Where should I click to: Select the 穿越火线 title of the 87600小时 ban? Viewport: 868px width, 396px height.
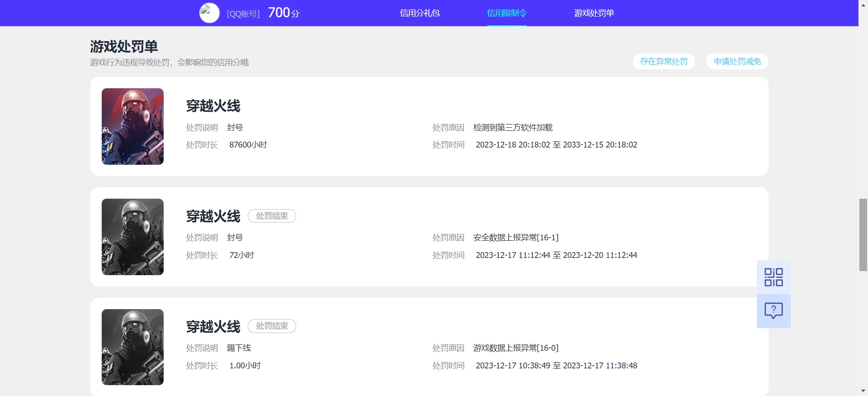[x=213, y=106]
